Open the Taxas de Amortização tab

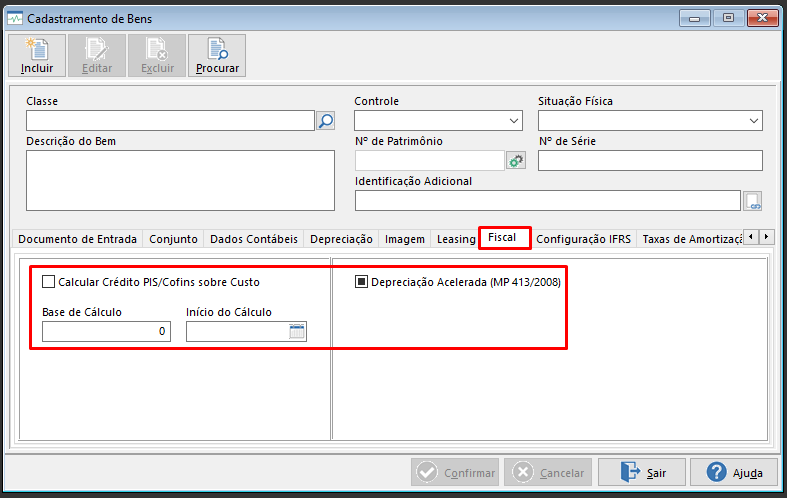click(692, 239)
